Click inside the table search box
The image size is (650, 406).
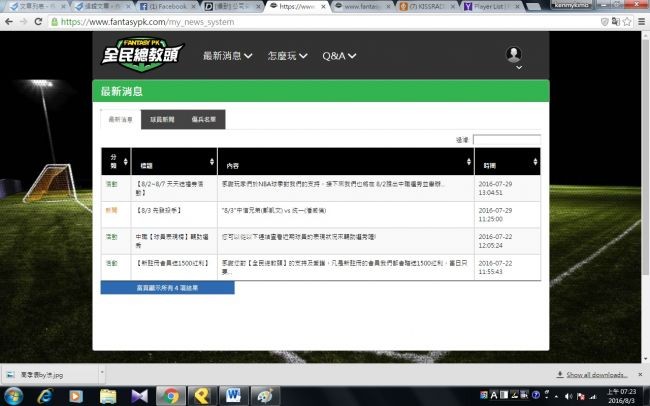click(x=507, y=140)
